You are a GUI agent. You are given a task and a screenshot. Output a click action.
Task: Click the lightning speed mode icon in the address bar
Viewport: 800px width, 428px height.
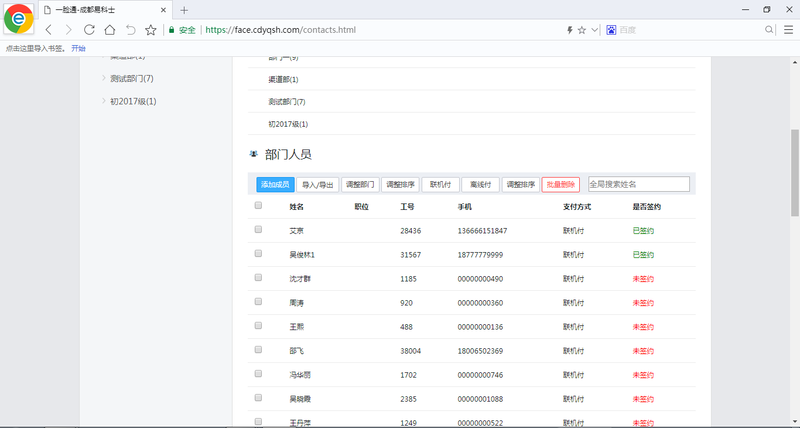pos(569,30)
